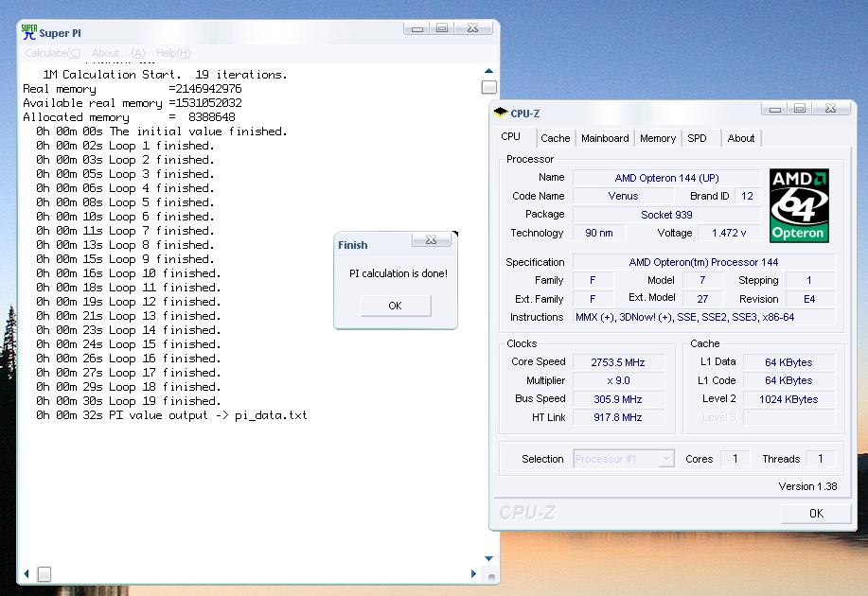Screen dimensions: 868x596
Task: Click the HT Link value '917.8 MHz'
Action: pyautogui.click(x=618, y=417)
